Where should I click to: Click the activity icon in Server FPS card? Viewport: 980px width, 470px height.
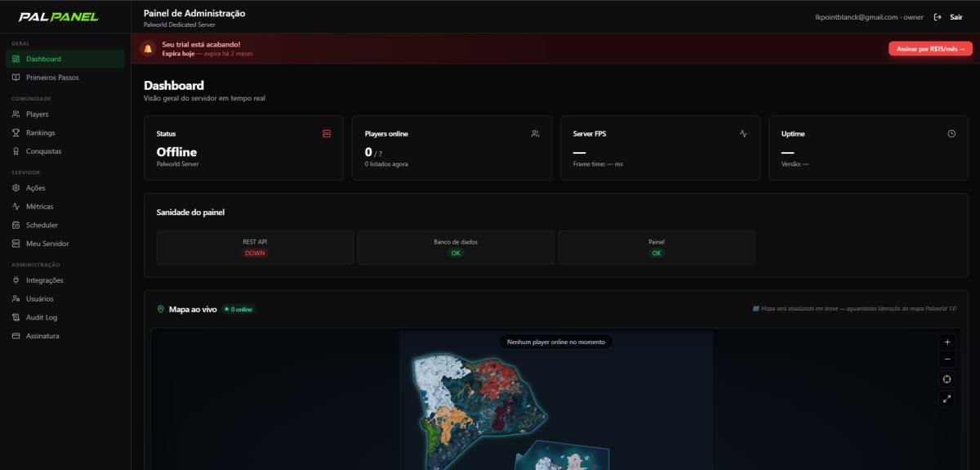click(743, 133)
